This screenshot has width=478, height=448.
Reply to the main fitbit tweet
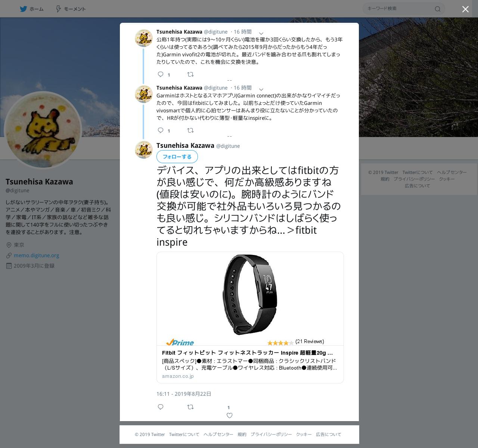coord(161,407)
